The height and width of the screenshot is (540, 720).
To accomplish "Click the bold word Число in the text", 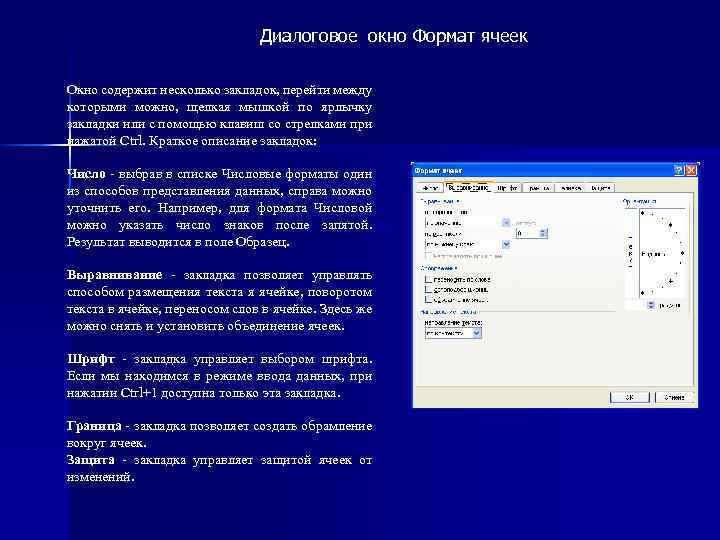I will (86, 174).
